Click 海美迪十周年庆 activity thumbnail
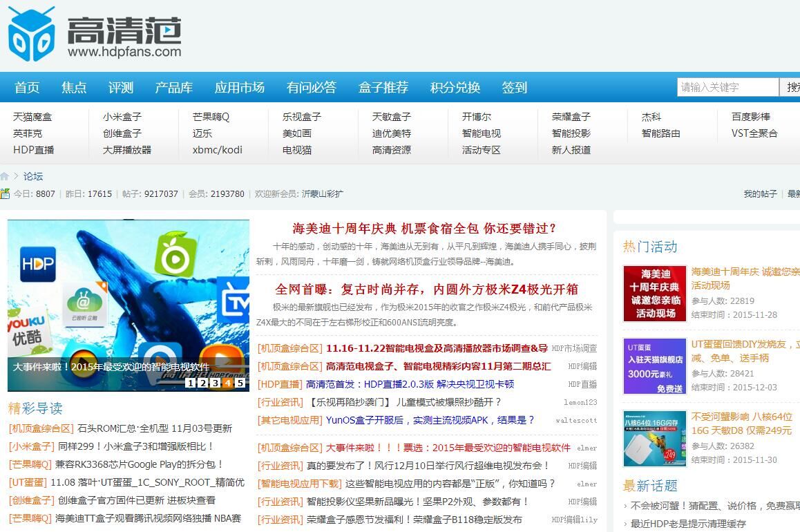Image resolution: width=800 pixels, height=532 pixels. pyautogui.click(x=655, y=293)
